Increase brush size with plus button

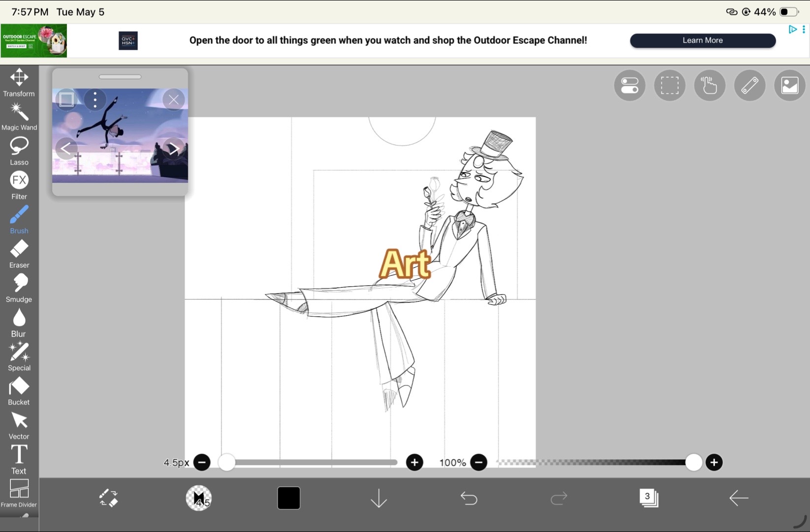[414, 462]
